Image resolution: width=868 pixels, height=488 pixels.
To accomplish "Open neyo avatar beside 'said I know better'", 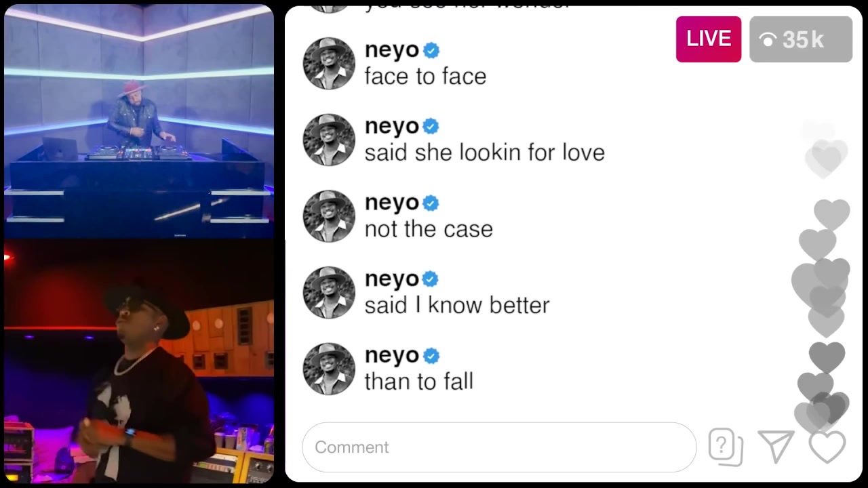I will click(329, 292).
